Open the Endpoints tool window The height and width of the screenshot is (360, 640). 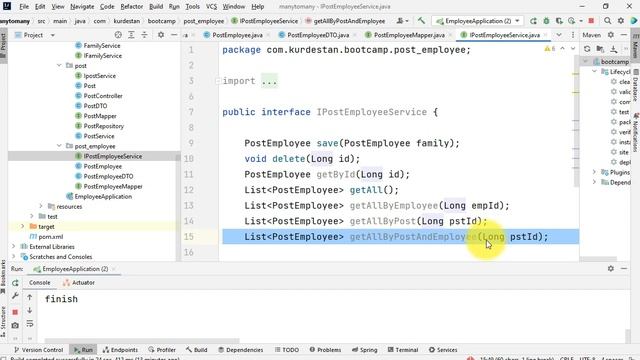[x=120, y=350]
